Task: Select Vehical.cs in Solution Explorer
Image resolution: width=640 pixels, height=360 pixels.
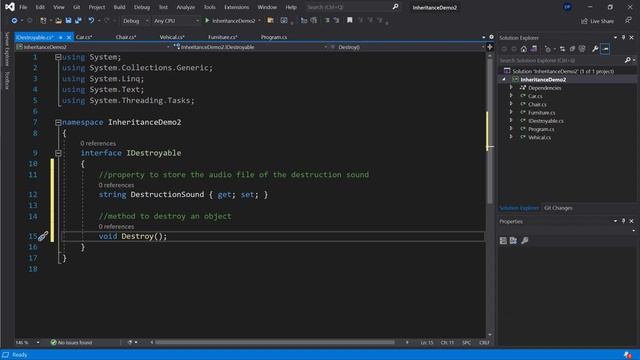Action: coord(539,138)
